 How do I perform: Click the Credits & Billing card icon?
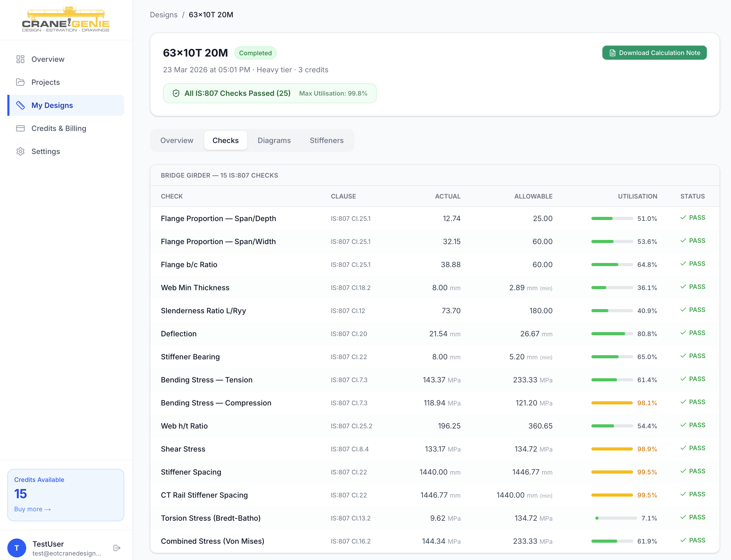[20, 128]
